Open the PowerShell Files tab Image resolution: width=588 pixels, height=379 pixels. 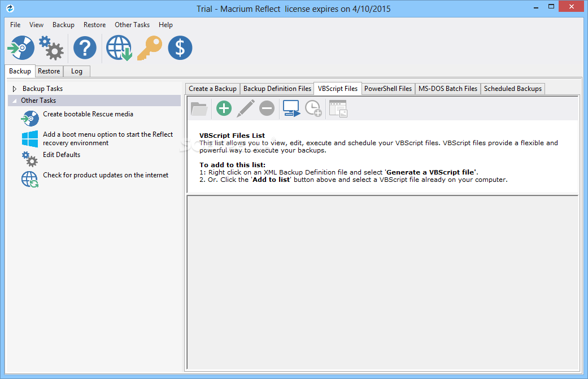tap(388, 89)
